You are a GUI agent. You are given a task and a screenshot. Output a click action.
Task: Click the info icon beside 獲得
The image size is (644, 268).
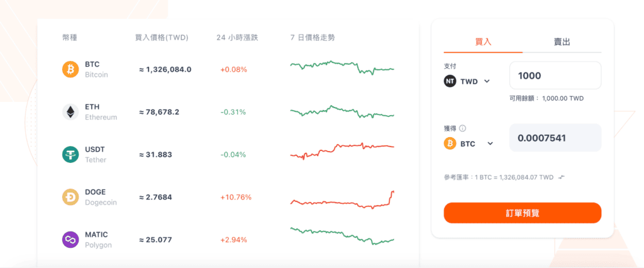462,128
